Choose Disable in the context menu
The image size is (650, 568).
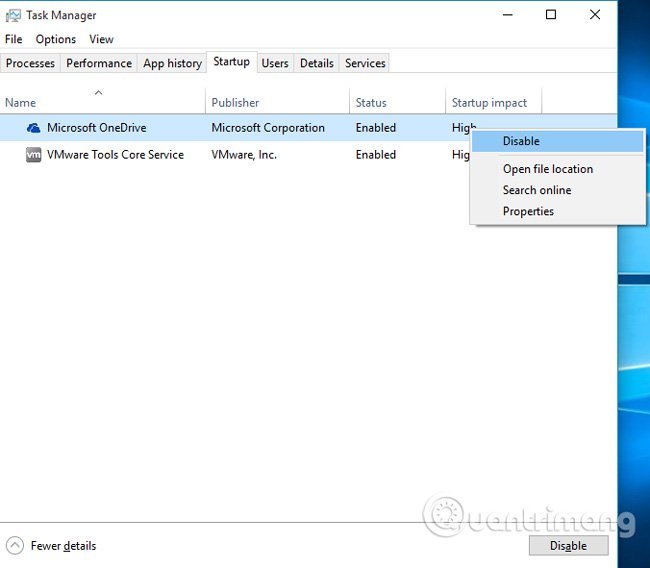(x=521, y=141)
